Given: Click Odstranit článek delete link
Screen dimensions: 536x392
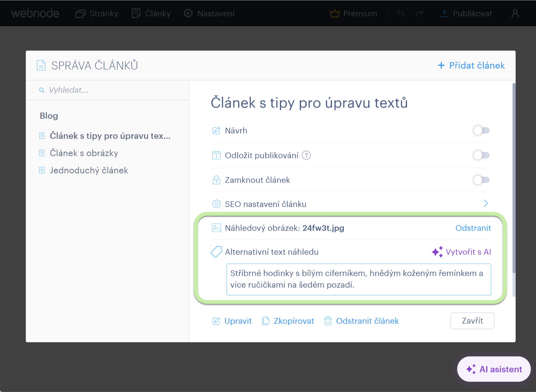Looking at the screenshot, I should pyautogui.click(x=362, y=321).
